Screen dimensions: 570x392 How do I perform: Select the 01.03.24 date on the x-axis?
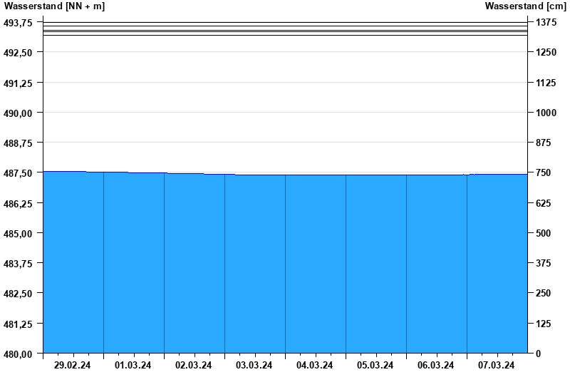[x=133, y=366]
